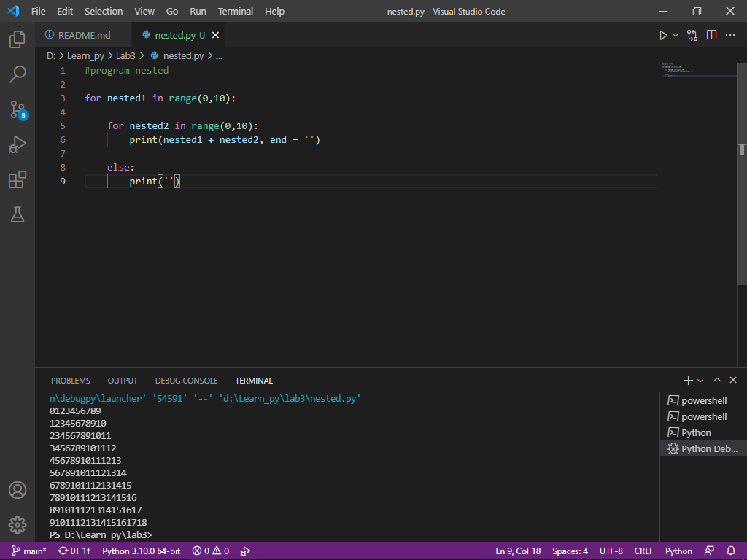Open dropdown next to the Run button
Image resolution: width=747 pixels, height=560 pixels.
[x=676, y=35]
